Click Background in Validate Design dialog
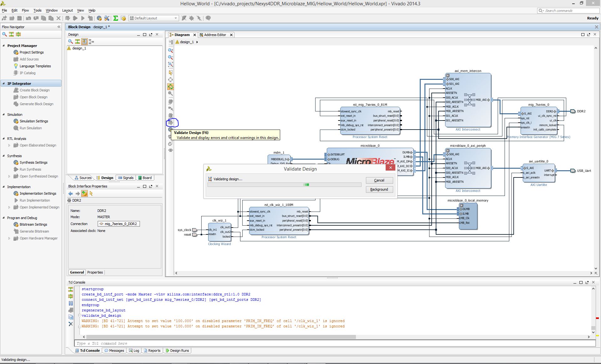Image resolution: width=601 pixels, height=364 pixels. pyautogui.click(x=379, y=189)
